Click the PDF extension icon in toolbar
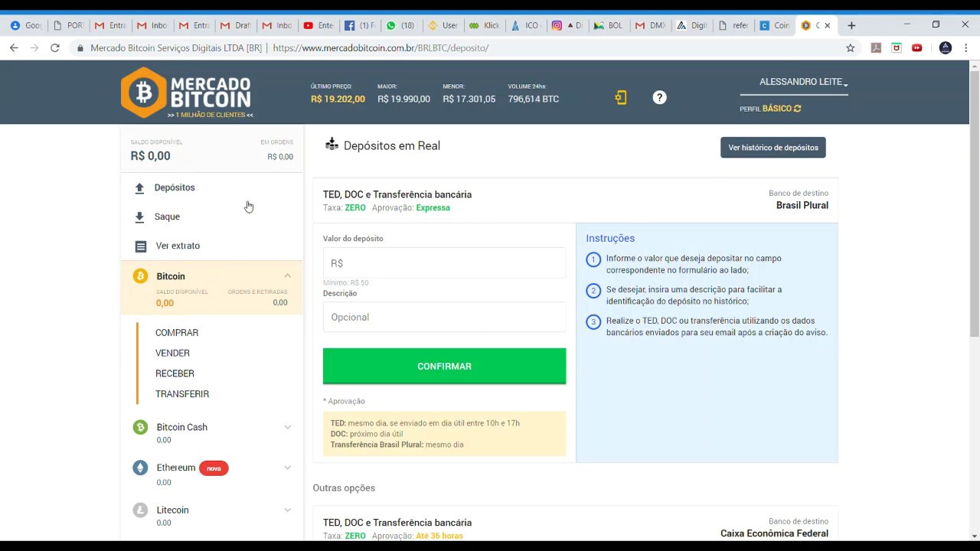Image resolution: width=980 pixels, height=551 pixels. tap(876, 47)
